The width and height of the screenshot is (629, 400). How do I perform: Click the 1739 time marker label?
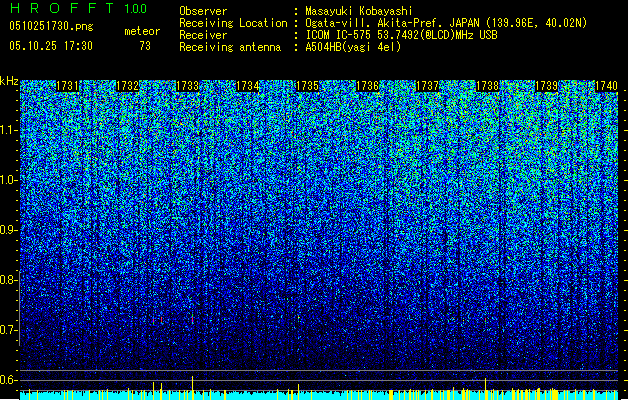pyautogui.click(x=546, y=86)
